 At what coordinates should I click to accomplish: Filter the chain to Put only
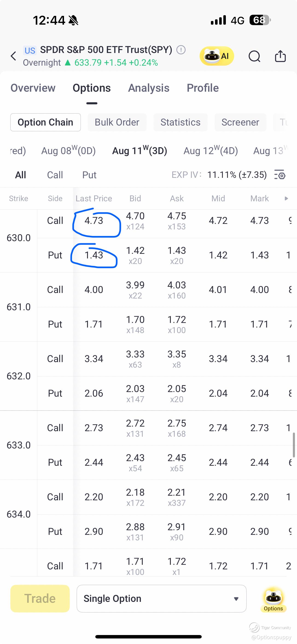coord(89,175)
